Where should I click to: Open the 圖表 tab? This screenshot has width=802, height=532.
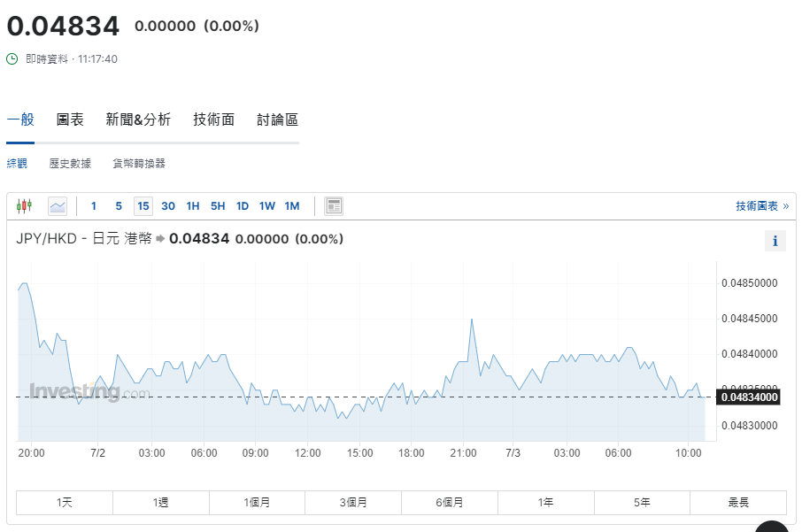click(x=70, y=120)
